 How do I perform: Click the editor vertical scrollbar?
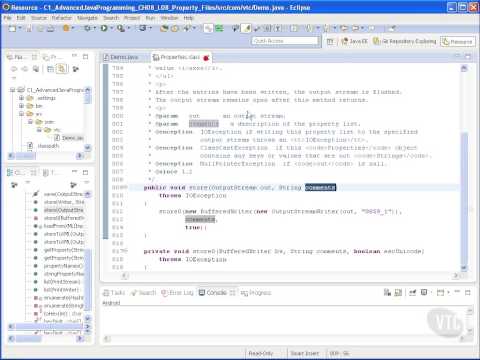click(464, 167)
